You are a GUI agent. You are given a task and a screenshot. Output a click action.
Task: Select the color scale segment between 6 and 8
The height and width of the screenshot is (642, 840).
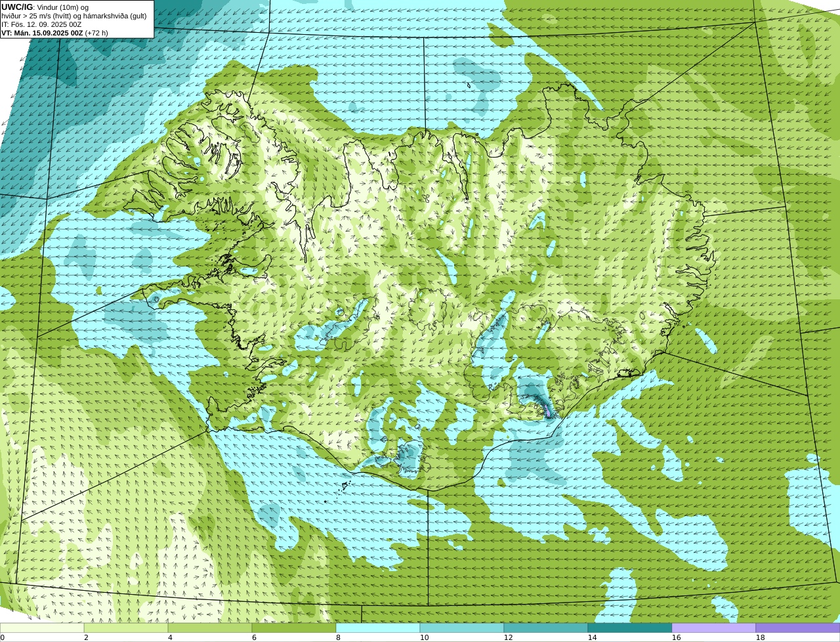(294, 628)
